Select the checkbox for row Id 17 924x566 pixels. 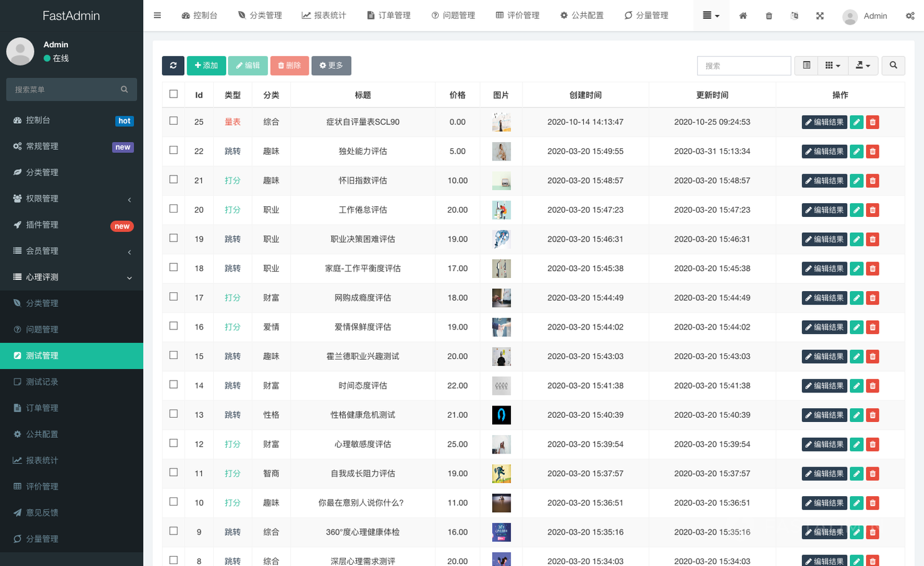(173, 297)
